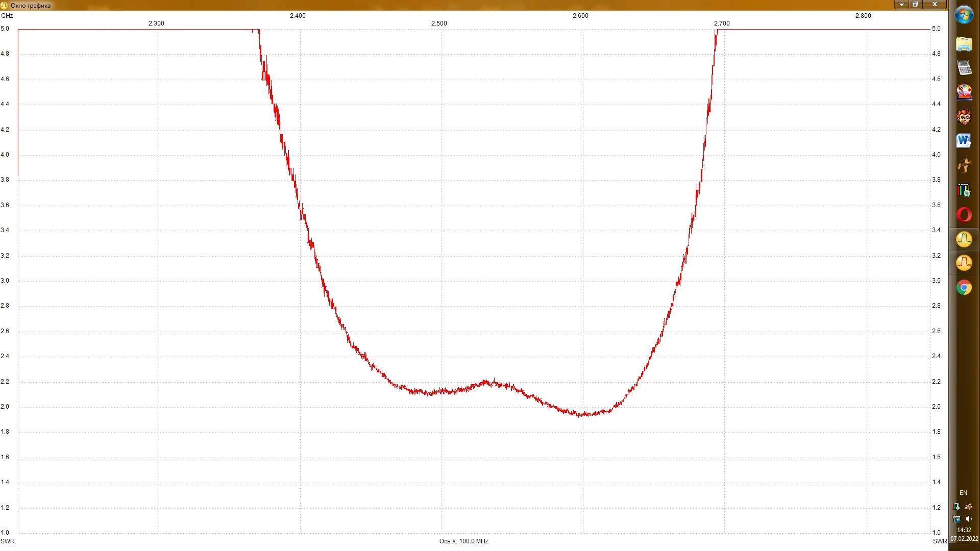
Task: Open Google Chrome from the taskbar
Action: 964,288
